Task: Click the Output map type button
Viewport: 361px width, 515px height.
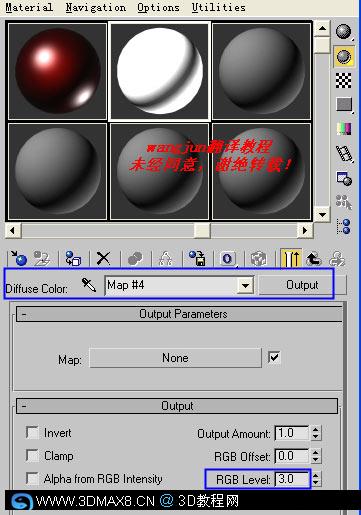Action: pyautogui.click(x=302, y=285)
